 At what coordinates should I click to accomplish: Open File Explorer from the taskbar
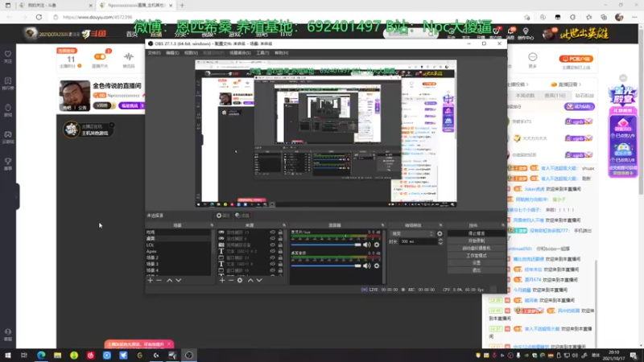tap(57, 355)
